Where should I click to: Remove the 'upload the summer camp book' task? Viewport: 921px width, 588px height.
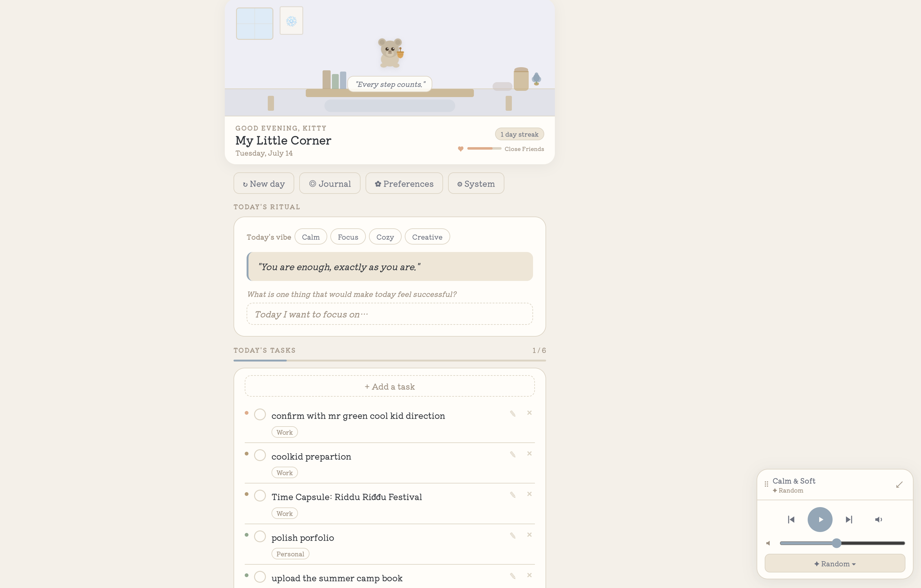529,575
